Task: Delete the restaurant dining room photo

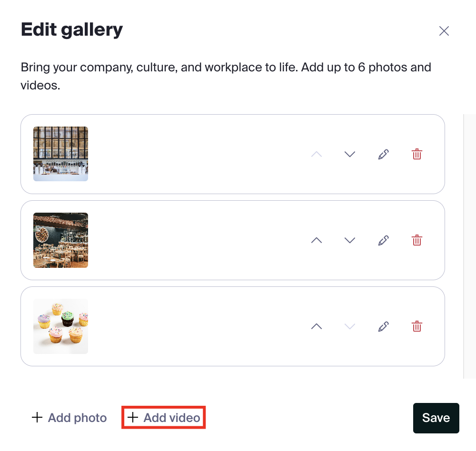Action: tap(417, 240)
